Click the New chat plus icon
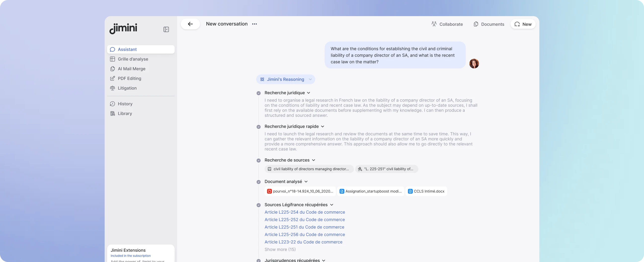Viewport: 644px width, 262px height. click(517, 24)
